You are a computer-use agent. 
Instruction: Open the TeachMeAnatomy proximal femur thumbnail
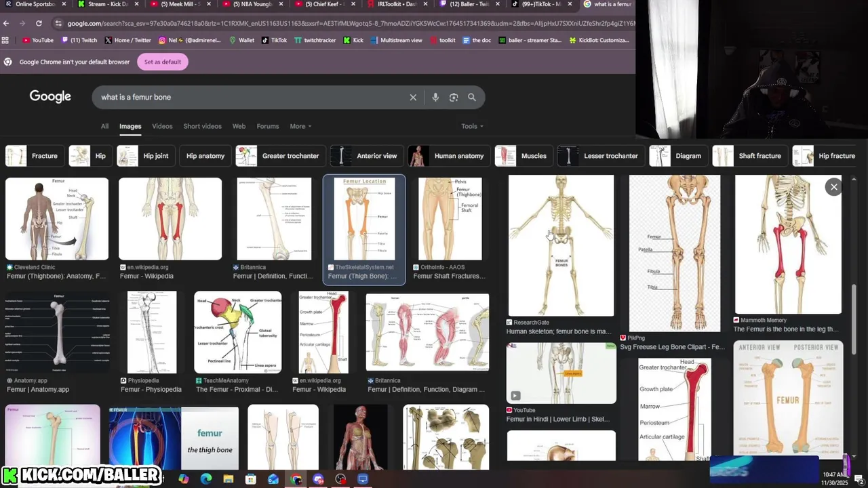[237, 332]
